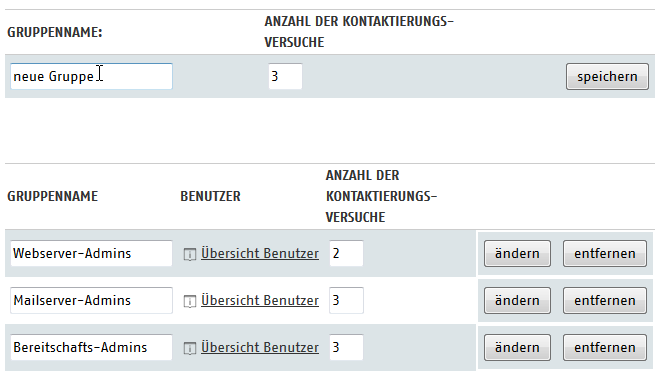Remove the Mailserver-Admins group

605,300
